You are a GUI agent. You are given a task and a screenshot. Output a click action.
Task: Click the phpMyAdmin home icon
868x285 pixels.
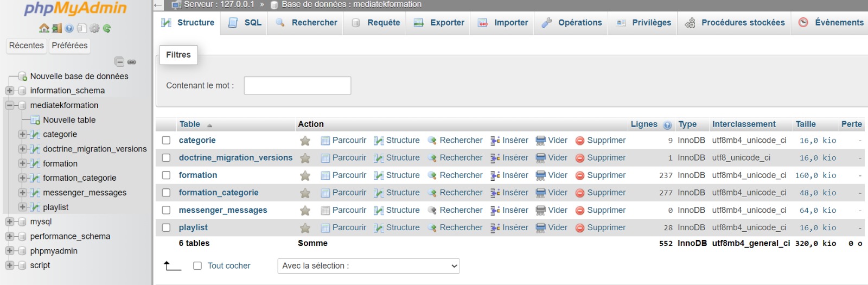tap(44, 28)
